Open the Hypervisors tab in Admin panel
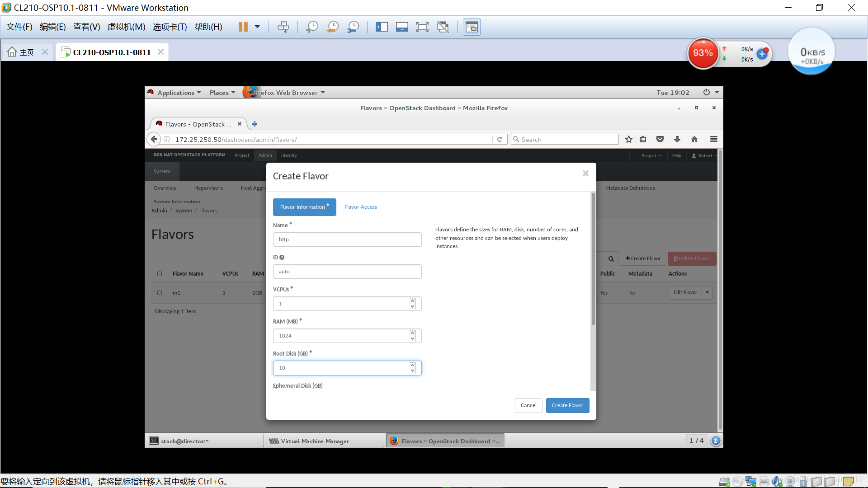This screenshot has width=868, height=488. coord(208,188)
